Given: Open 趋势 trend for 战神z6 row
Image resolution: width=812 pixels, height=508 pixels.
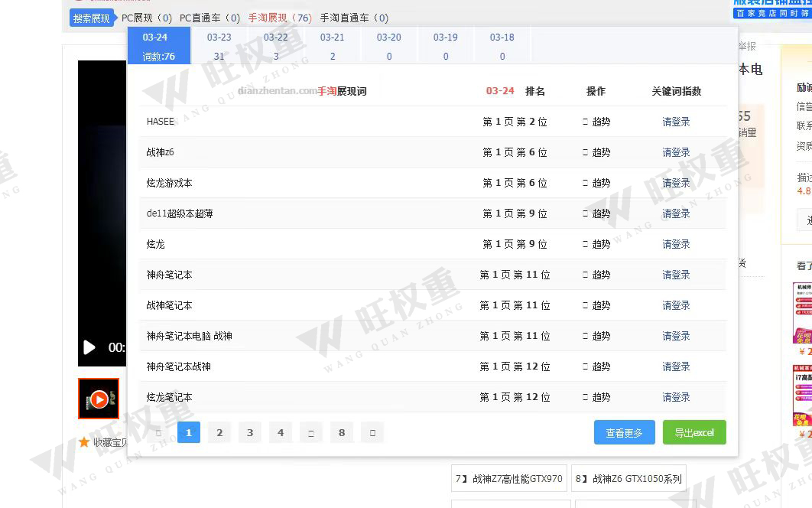Looking at the screenshot, I should point(596,152).
